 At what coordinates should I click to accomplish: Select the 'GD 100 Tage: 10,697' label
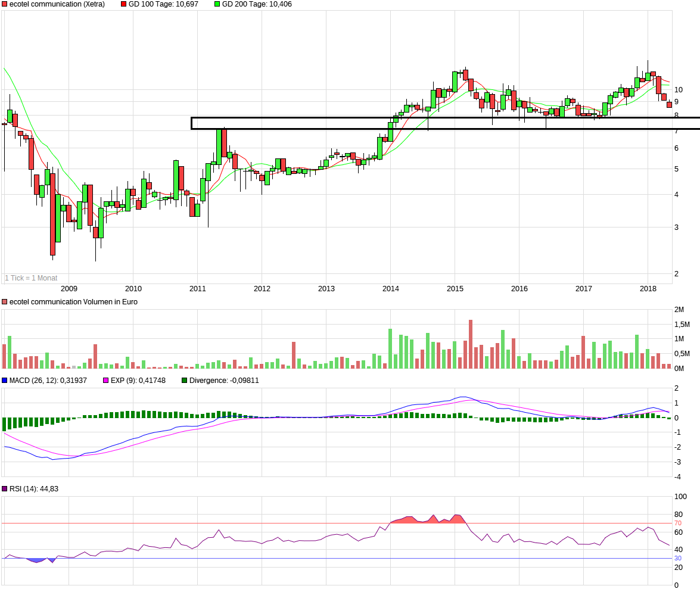click(163, 4)
